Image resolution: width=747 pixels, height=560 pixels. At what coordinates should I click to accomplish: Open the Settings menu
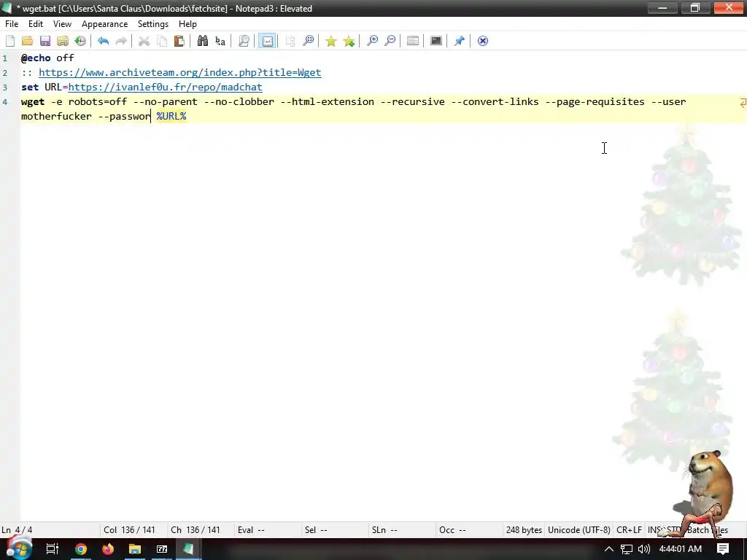[x=153, y=24]
